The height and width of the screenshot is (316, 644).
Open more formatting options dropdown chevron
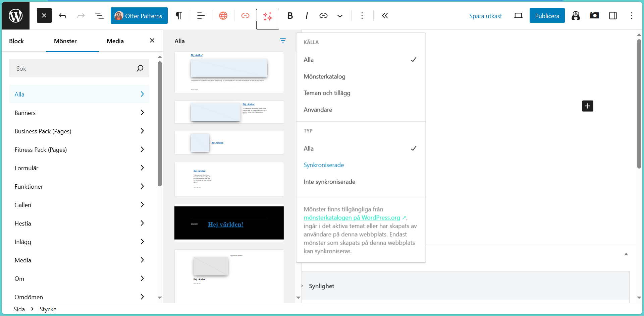point(340,16)
